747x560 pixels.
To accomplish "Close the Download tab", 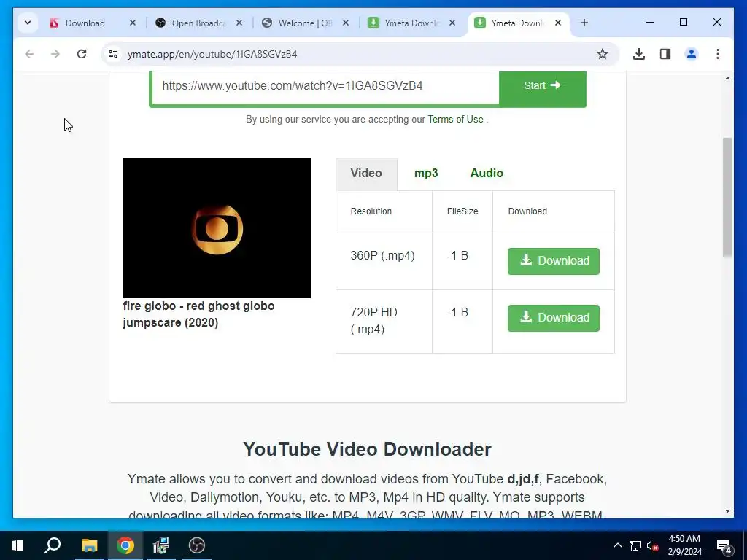I will pos(133,23).
